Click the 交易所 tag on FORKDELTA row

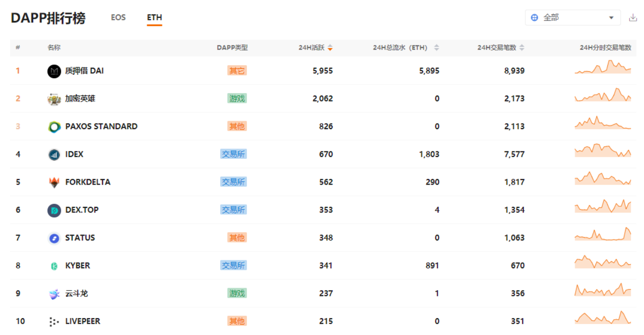233,182
